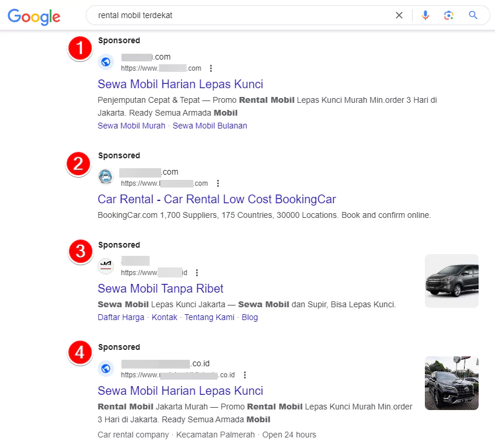Click fourth ad's .co.id URL line
The width and height of the screenshot is (495, 448).
pos(178,375)
